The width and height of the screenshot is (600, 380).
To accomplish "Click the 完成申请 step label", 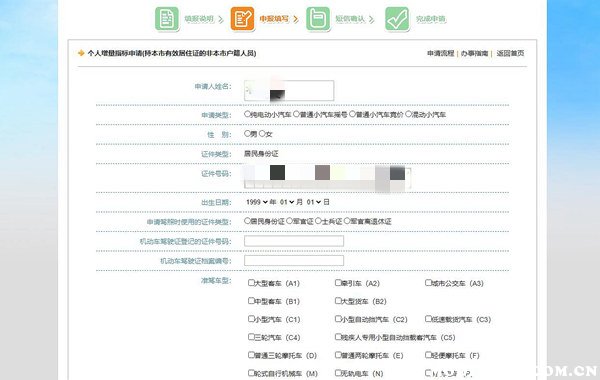I will pyautogui.click(x=431, y=19).
